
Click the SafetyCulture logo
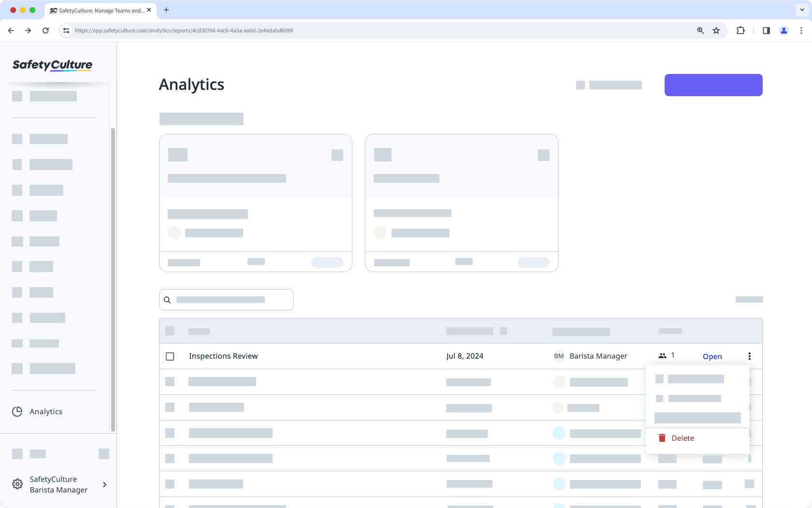tap(52, 66)
